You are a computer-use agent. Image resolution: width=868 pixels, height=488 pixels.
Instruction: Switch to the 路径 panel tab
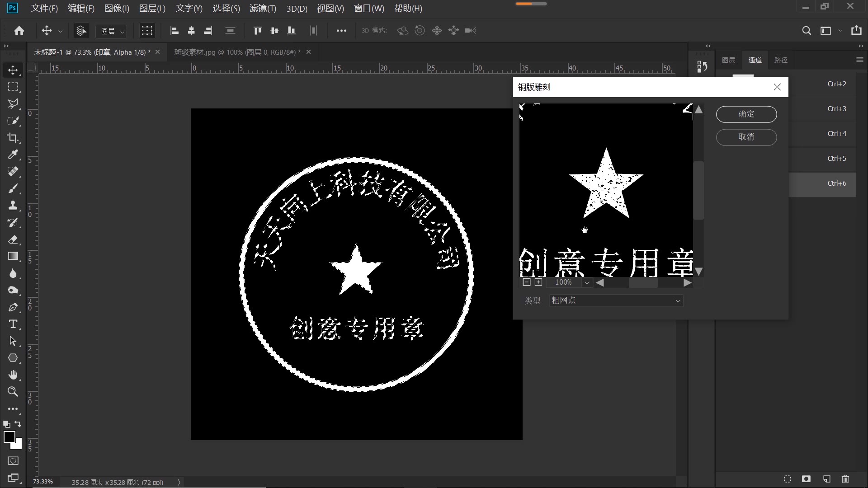click(x=781, y=60)
